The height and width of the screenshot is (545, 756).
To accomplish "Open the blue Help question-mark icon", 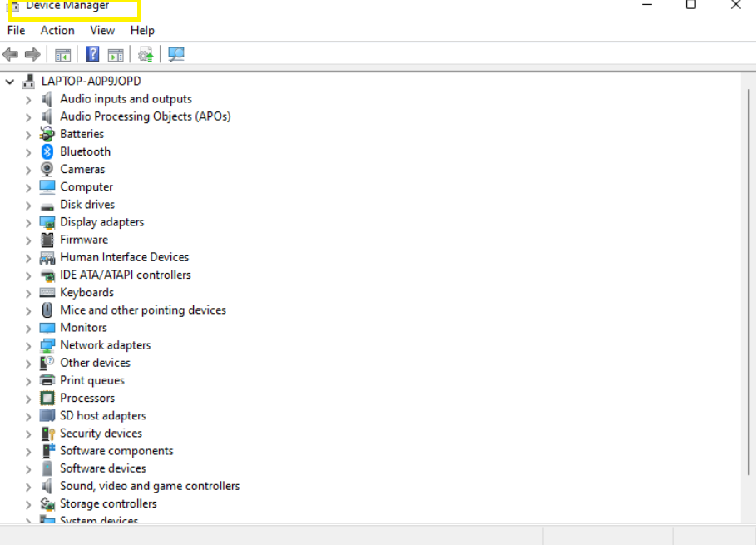I will pyautogui.click(x=92, y=54).
